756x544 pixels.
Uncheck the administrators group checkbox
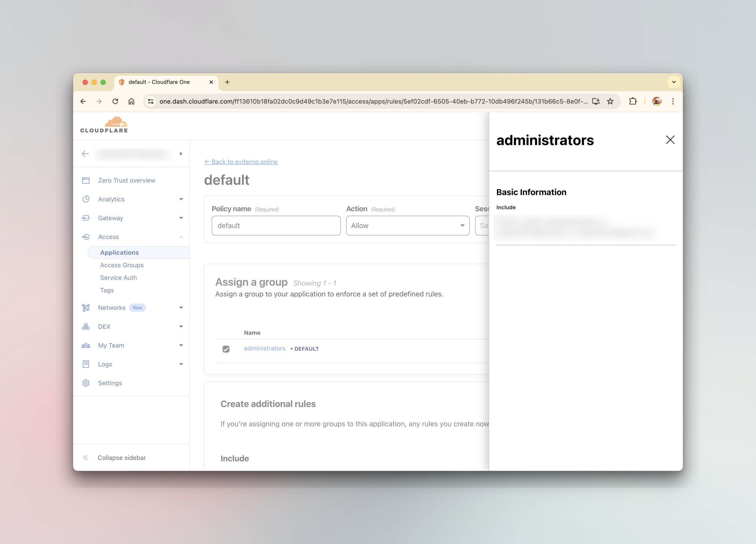pos(226,349)
